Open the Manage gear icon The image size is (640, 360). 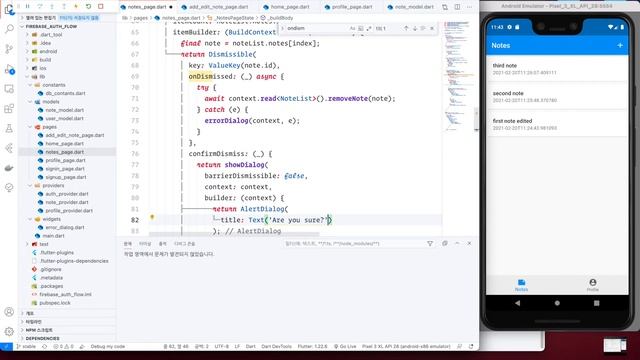[x=9, y=331]
